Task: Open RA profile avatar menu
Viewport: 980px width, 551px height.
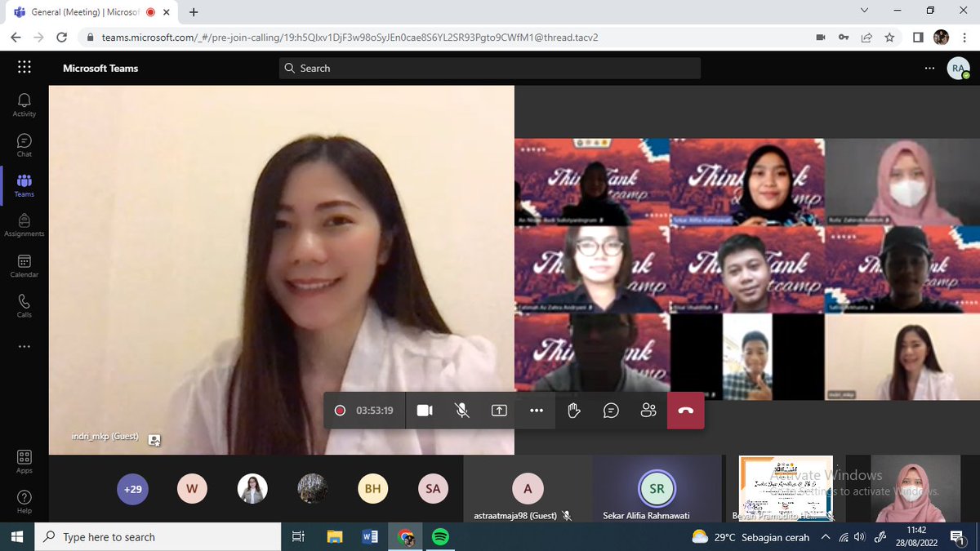Action: tap(958, 69)
